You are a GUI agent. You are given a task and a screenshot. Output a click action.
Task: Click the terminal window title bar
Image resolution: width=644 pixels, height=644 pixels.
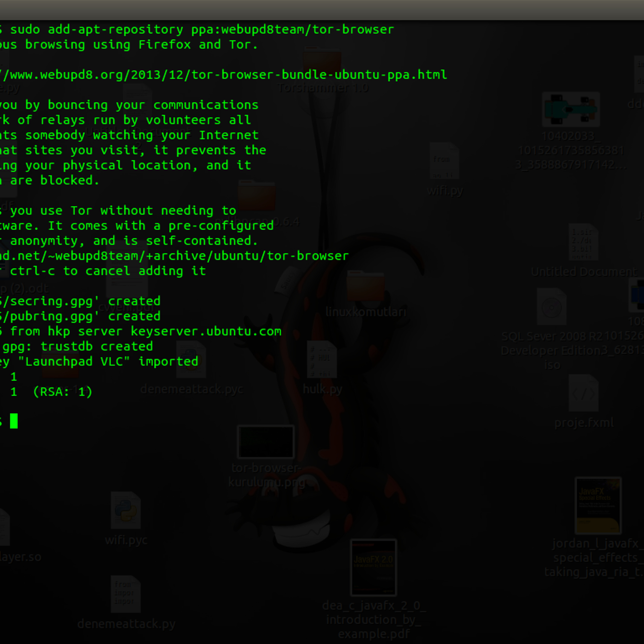tap(322, 10)
